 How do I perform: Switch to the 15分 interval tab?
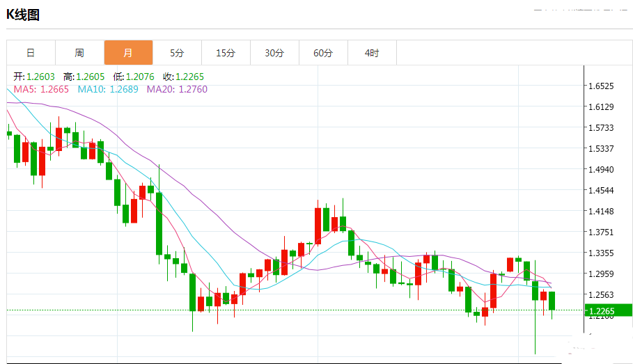tap(226, 53)
